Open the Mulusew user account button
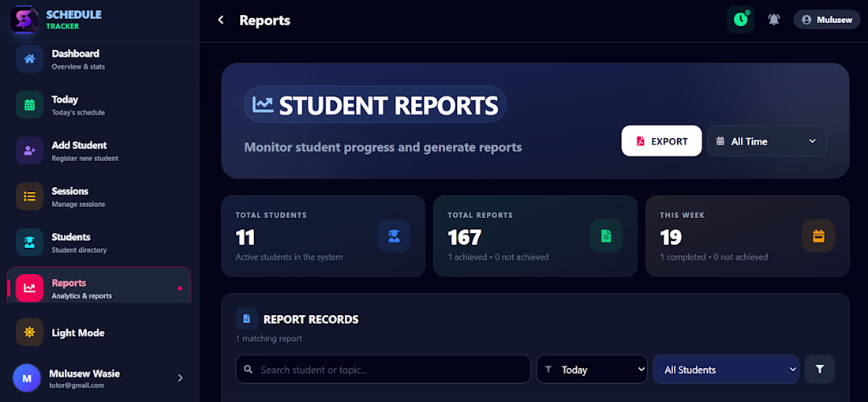The width and height of the screenshot is (868, 402). [826, 20]
